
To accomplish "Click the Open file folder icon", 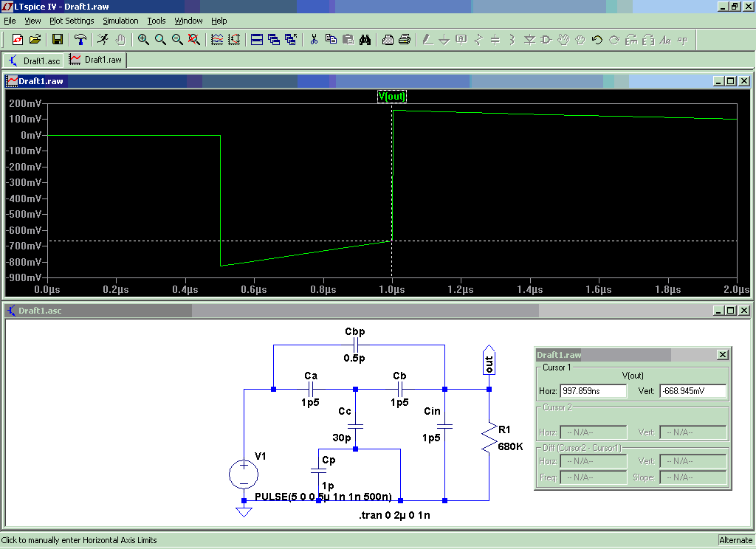I will click(35, 40).
